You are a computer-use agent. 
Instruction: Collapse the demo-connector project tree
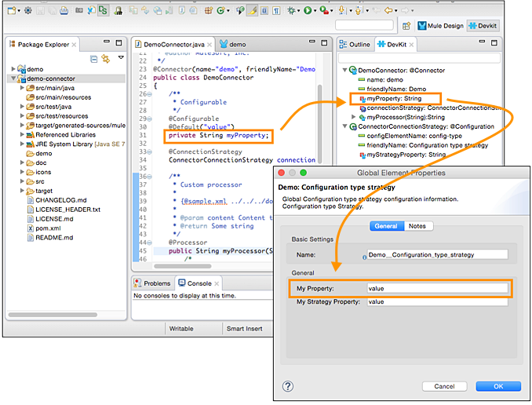click(13, 79)
